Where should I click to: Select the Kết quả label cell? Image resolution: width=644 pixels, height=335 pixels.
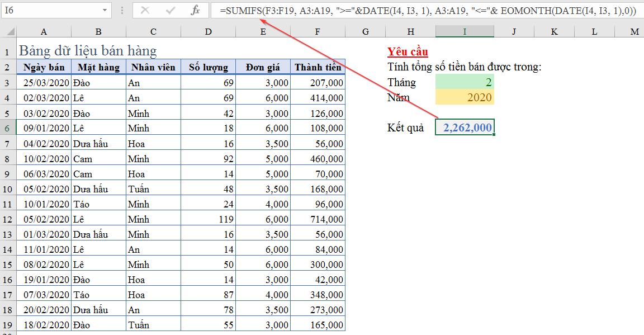(405, 128)
